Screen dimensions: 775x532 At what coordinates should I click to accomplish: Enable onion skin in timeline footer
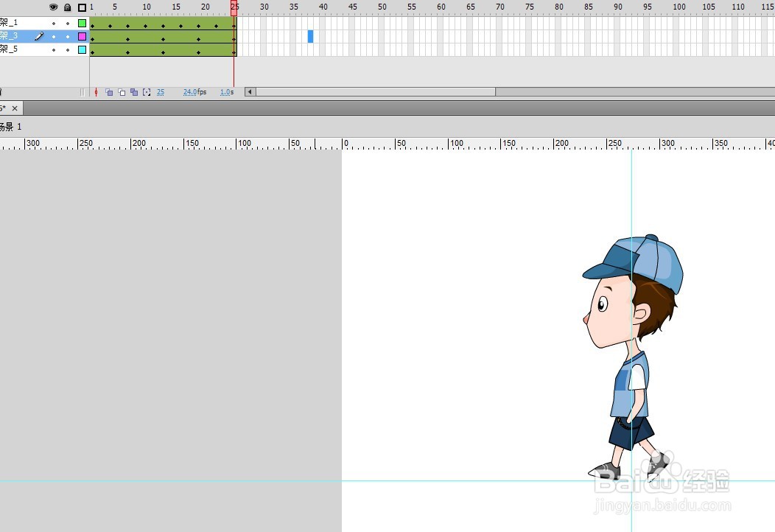click(109, 92)
